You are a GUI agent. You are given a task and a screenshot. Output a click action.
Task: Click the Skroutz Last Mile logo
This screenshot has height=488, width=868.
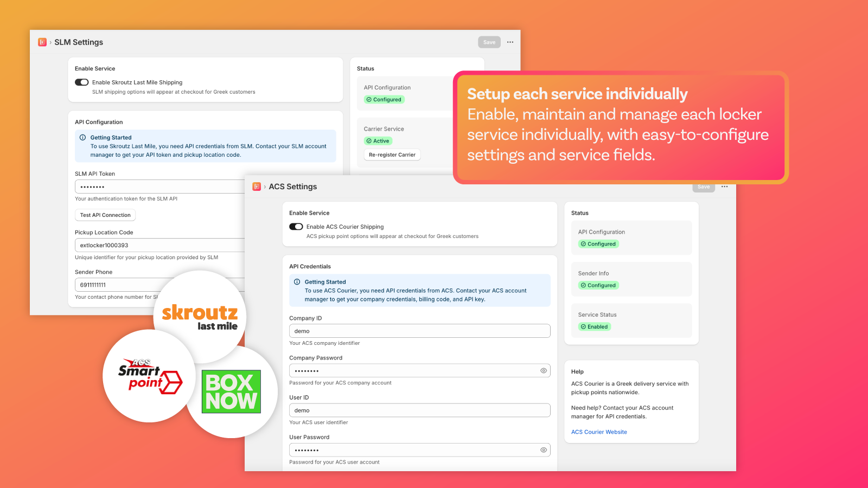(x=200, y=317)
